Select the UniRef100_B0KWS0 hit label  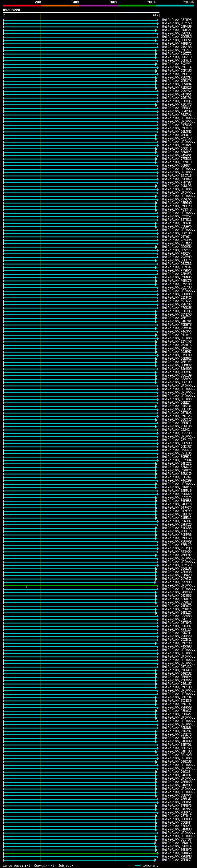coord(177,853)
